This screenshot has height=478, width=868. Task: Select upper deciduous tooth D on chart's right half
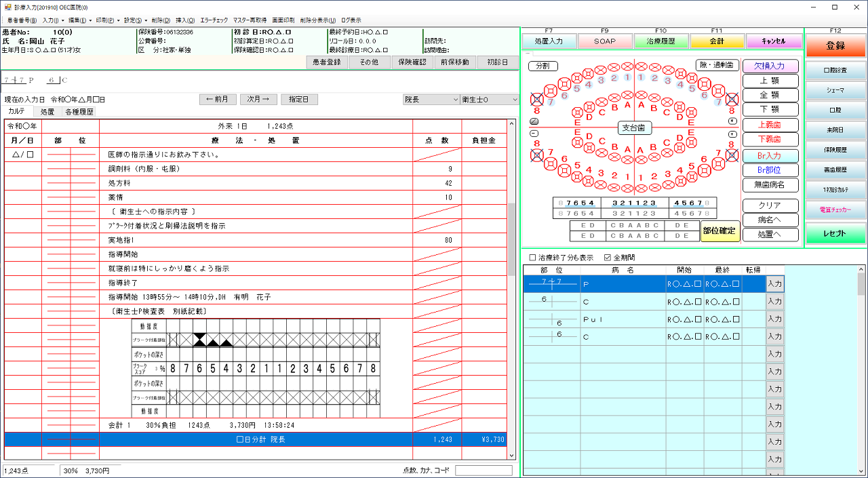point(679,106)
